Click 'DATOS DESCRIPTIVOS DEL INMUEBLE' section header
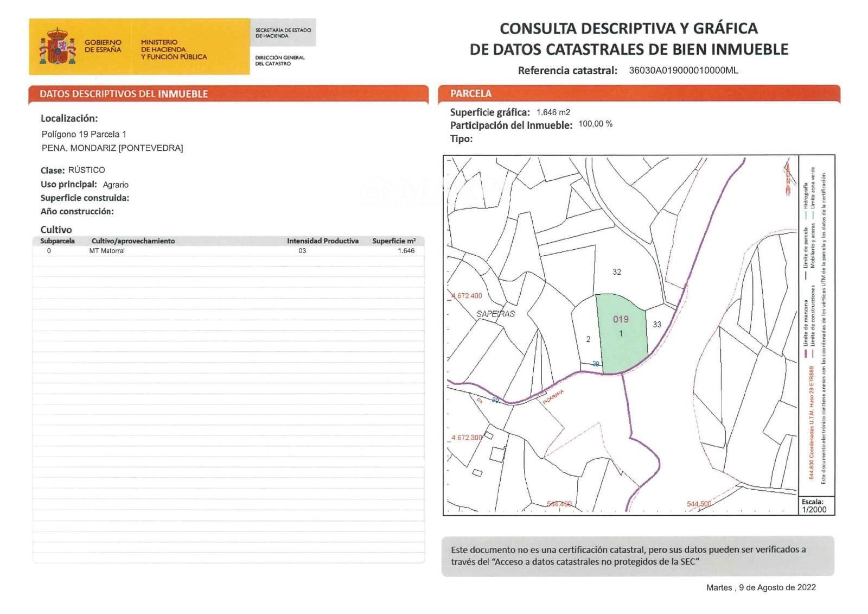 pyautogui.click(x=124, y=94)
